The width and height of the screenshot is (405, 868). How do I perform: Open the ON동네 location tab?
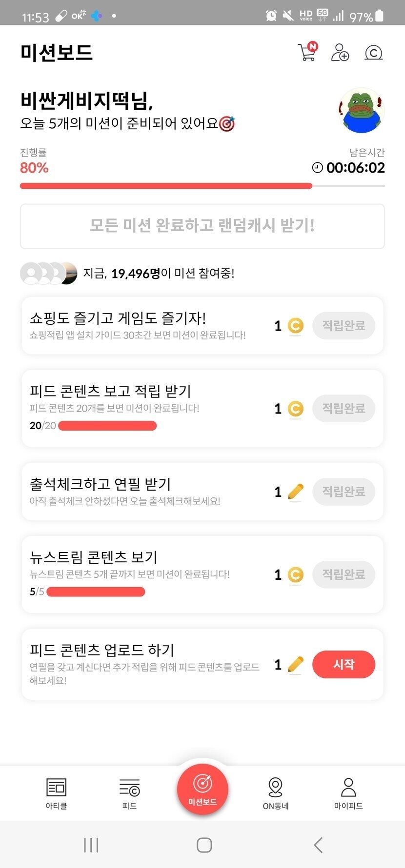point(276,793)
